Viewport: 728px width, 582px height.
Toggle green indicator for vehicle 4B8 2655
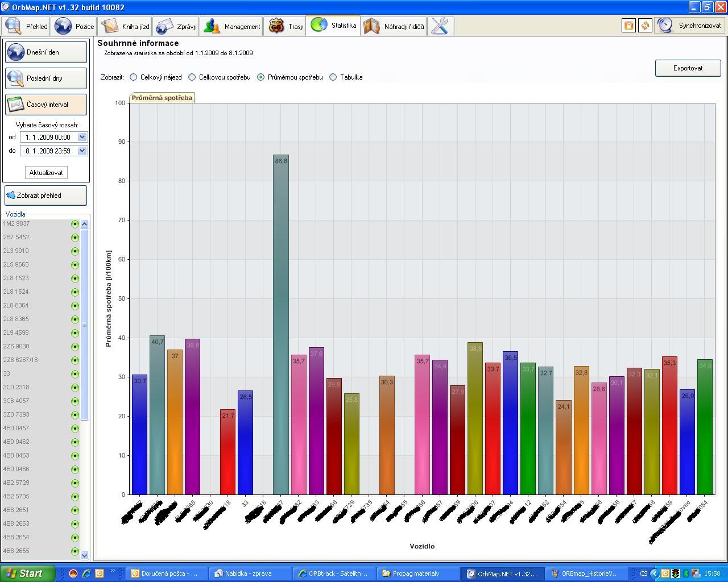coord(75,551)
